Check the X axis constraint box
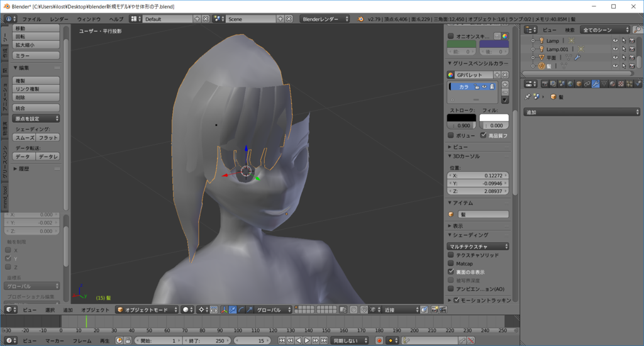644x346 pixels. point(8,250)
